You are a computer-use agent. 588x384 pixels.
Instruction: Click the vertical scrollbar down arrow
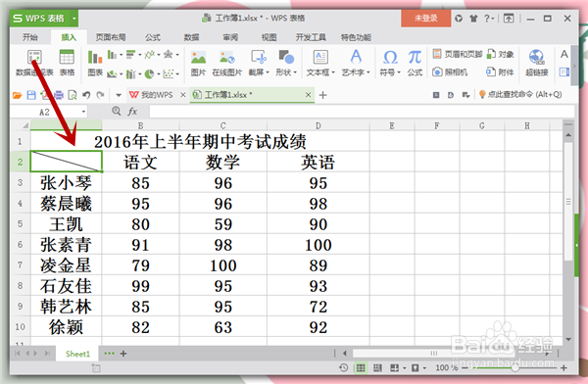tap(568, 340)
